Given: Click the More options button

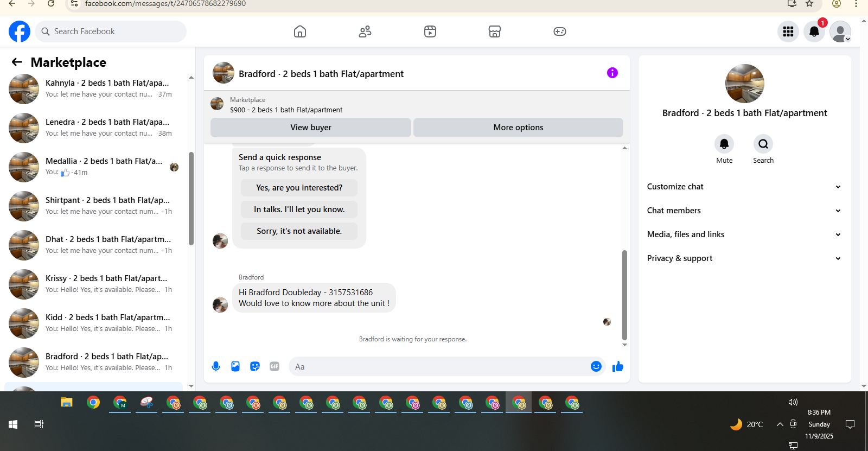Looking at the screenshot, I should pyautogui.click(x=518, y=128).
